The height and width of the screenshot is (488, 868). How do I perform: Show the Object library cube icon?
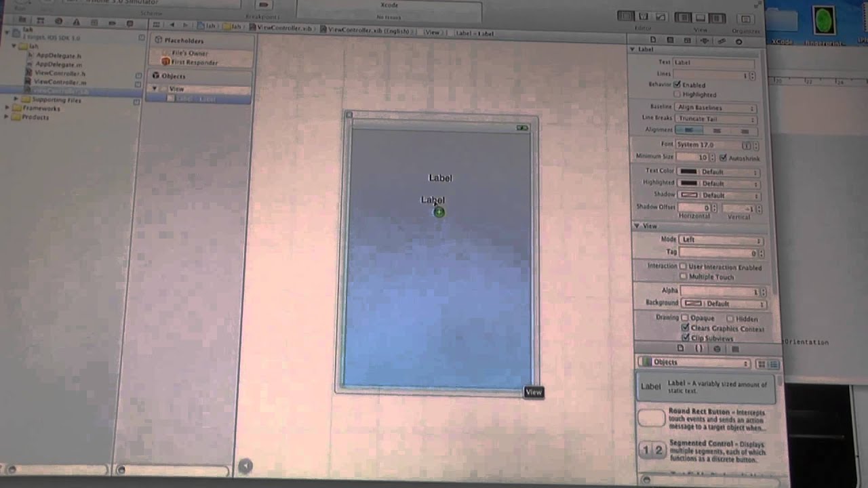click(717, 348)
